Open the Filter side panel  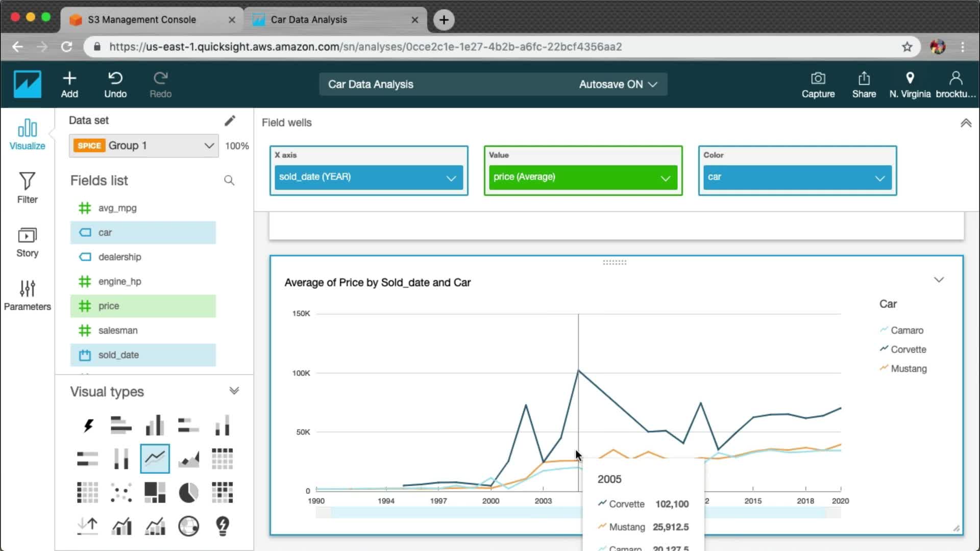tap(27, 188)
